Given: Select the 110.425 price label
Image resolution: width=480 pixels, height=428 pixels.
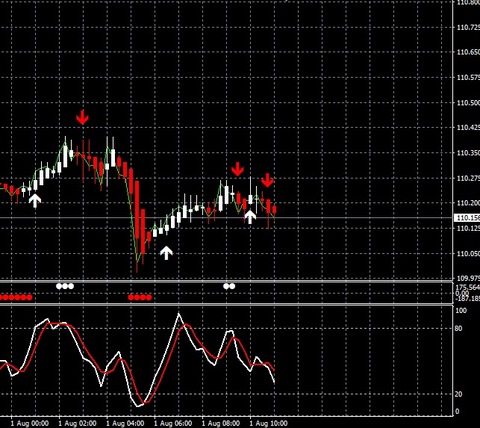Looking at the screenshot, I should coord(468,128).
